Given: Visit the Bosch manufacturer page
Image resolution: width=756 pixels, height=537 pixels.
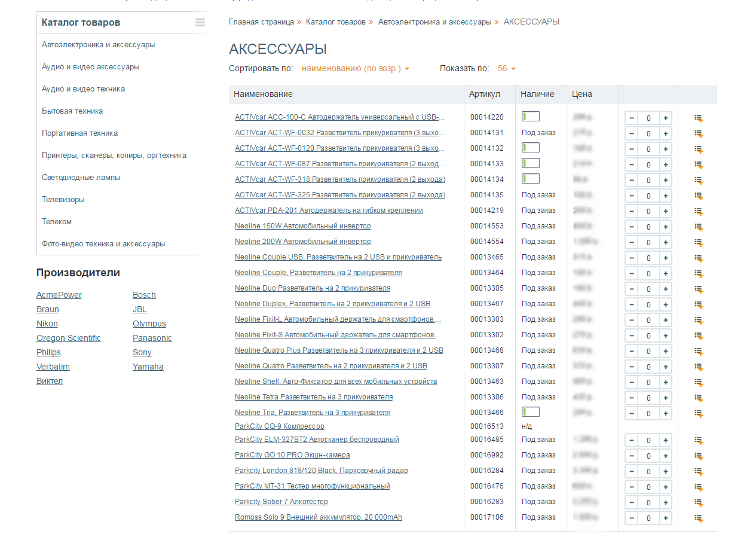Looking at the screenshot, I should (144, 295).
